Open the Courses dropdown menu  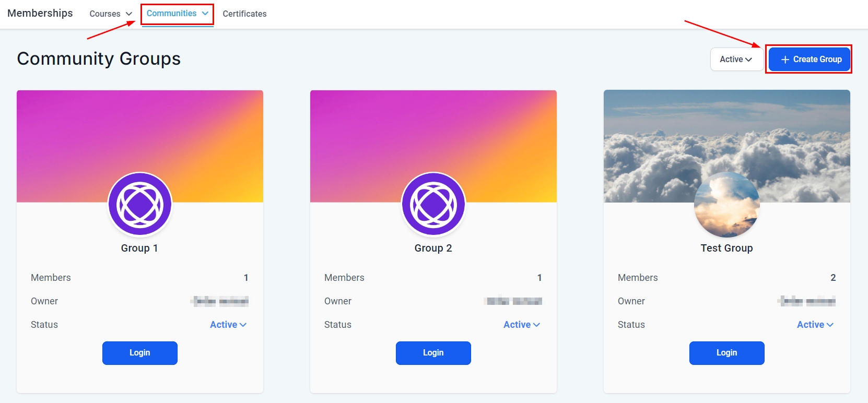click(111, 14)
